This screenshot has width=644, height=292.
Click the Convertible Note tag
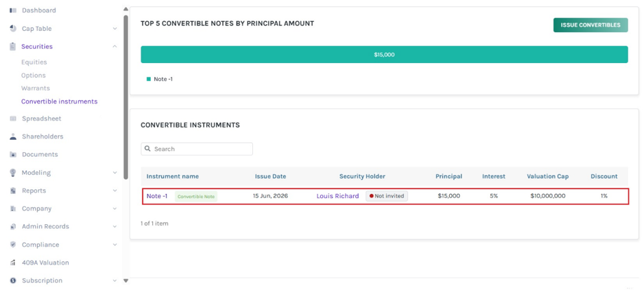coord(196,196)
